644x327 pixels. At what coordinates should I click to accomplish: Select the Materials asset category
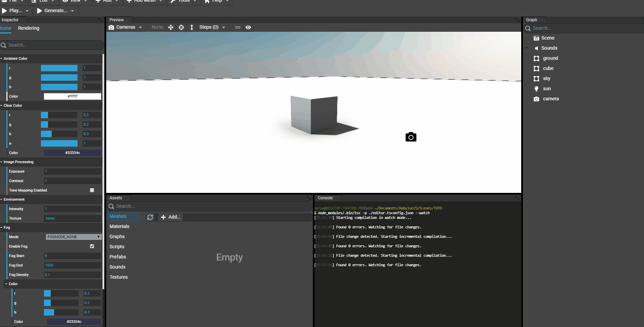point(119,227)
